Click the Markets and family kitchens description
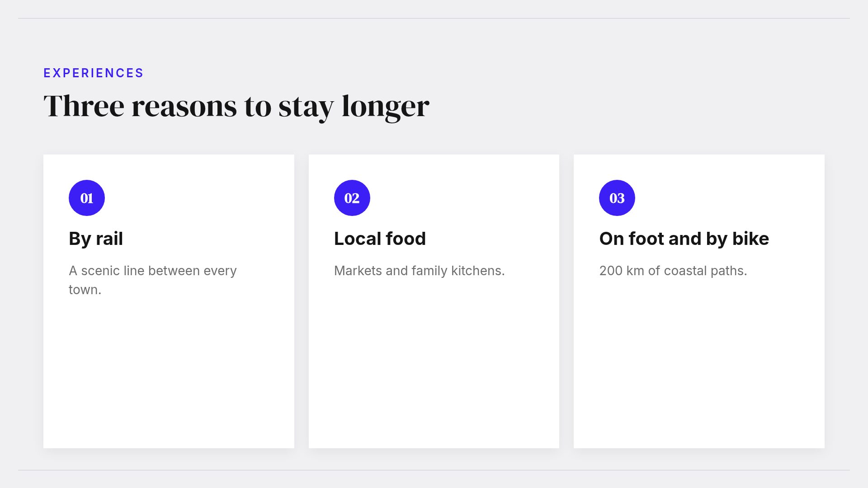 pyautogui.click(x=420, y=271)
